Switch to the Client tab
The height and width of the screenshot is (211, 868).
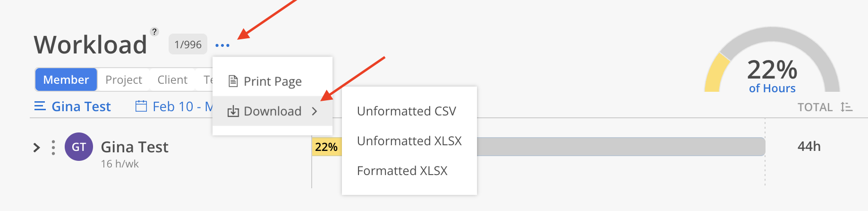(x=172, y=79)
